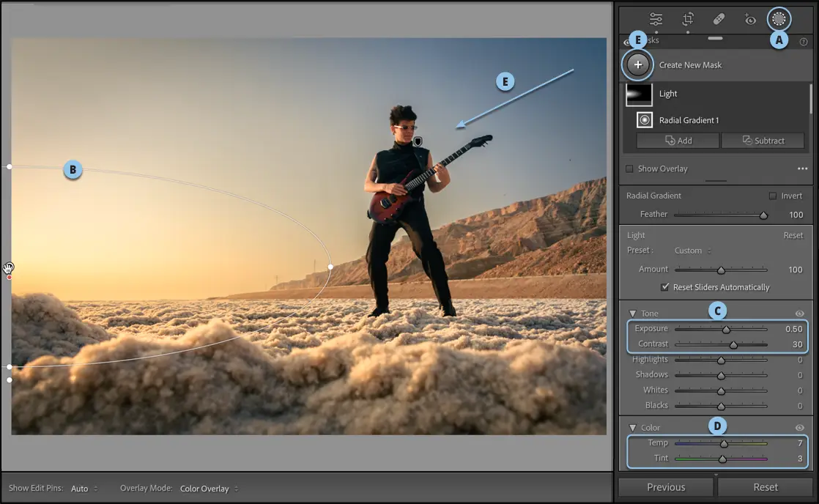Toggle Tone section visibility eye
This screenshot has height=504, width=819.
pos(800,314)
